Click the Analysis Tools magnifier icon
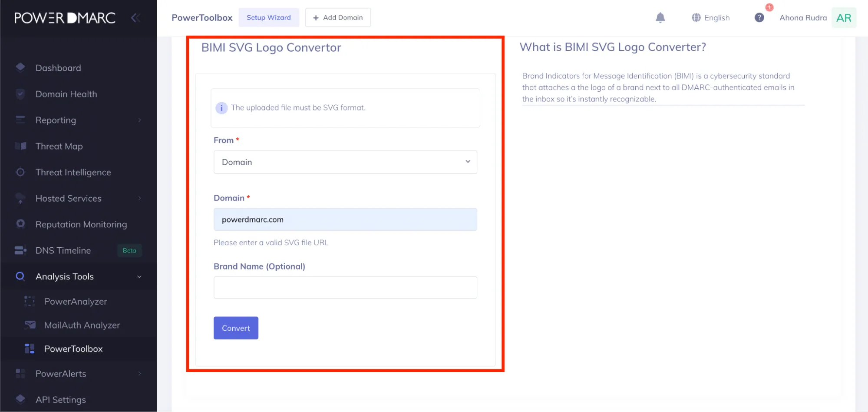Viewport: 868px width, 412px height. point(20,276)
